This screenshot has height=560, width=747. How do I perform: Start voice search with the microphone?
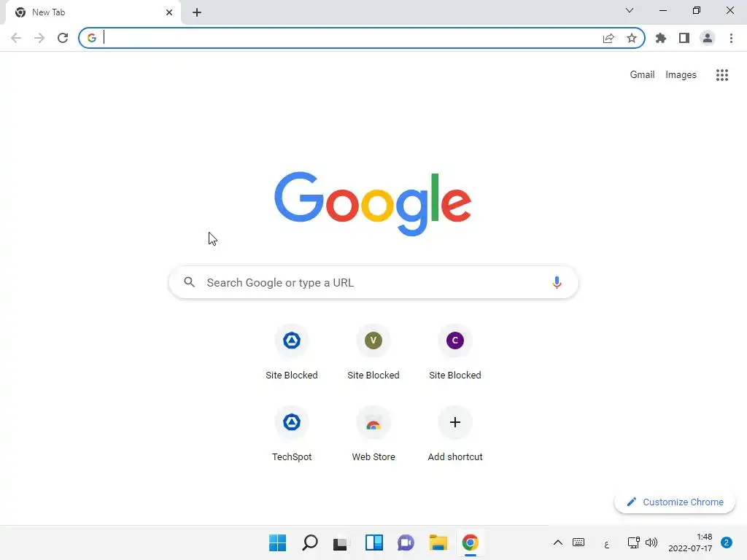pos(557,282)
